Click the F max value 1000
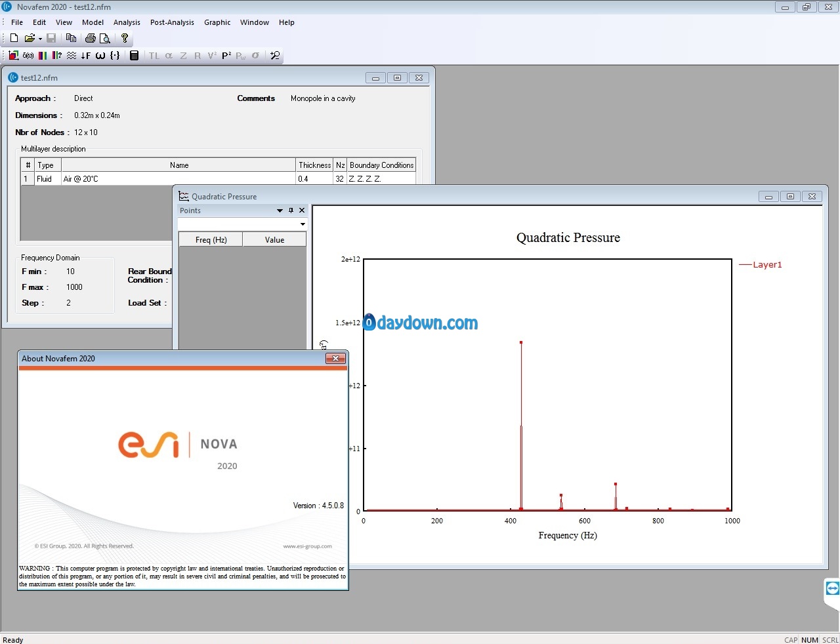The image size is (840, 644). pos(74,287)
